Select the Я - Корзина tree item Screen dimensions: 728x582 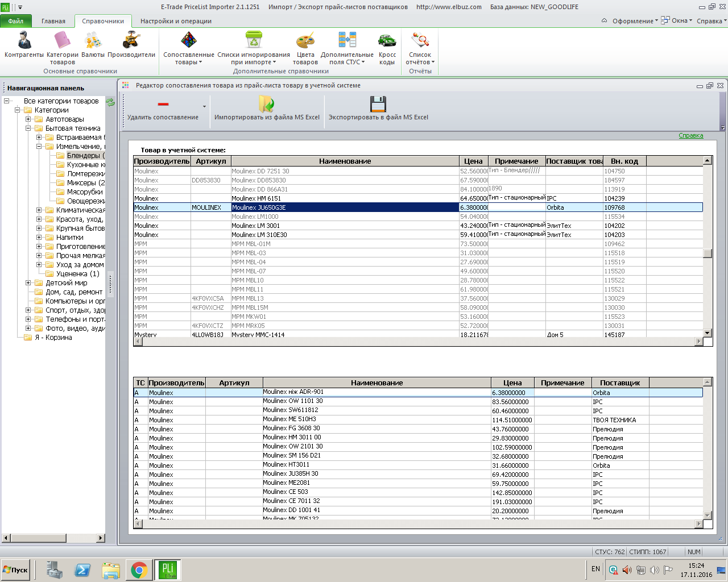point(53,338)
